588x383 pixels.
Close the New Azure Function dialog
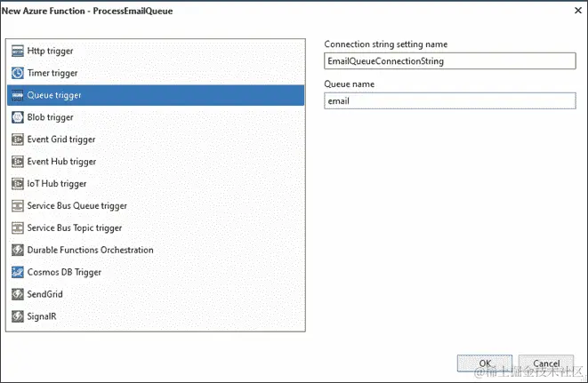pos(578,11)
